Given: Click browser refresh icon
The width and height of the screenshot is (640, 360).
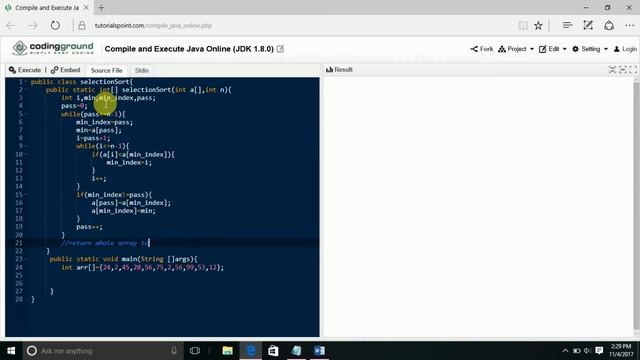Looking at the screenshot, I should tap(55, 26).
